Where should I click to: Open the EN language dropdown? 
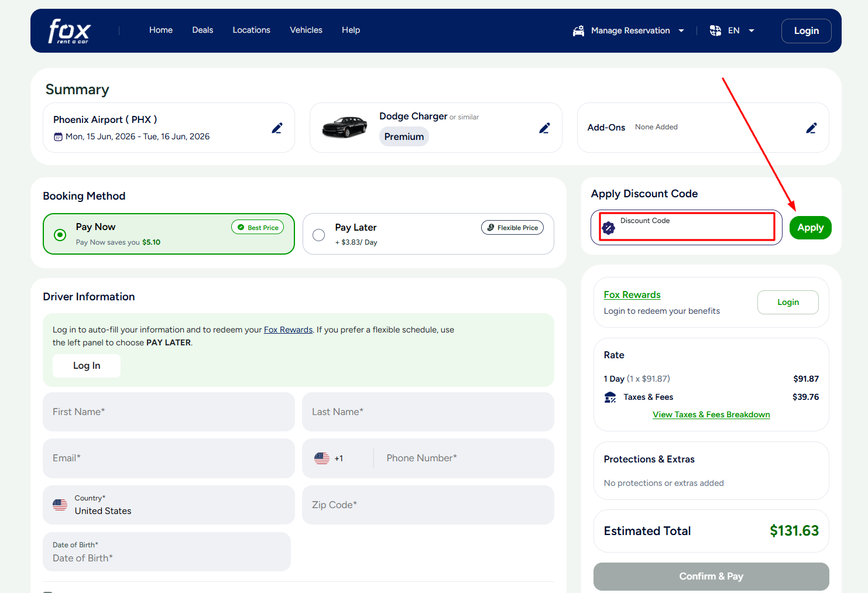(752, 31)
